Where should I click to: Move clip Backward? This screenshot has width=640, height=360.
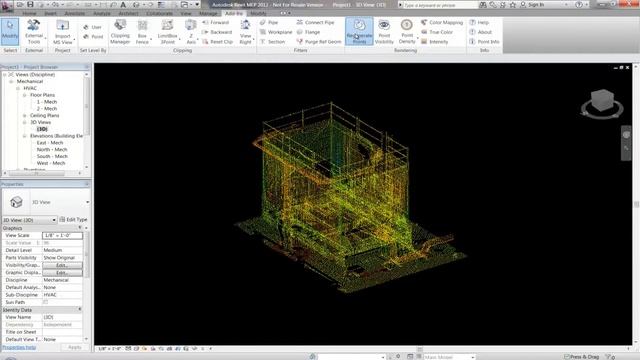tap(217, 32)
